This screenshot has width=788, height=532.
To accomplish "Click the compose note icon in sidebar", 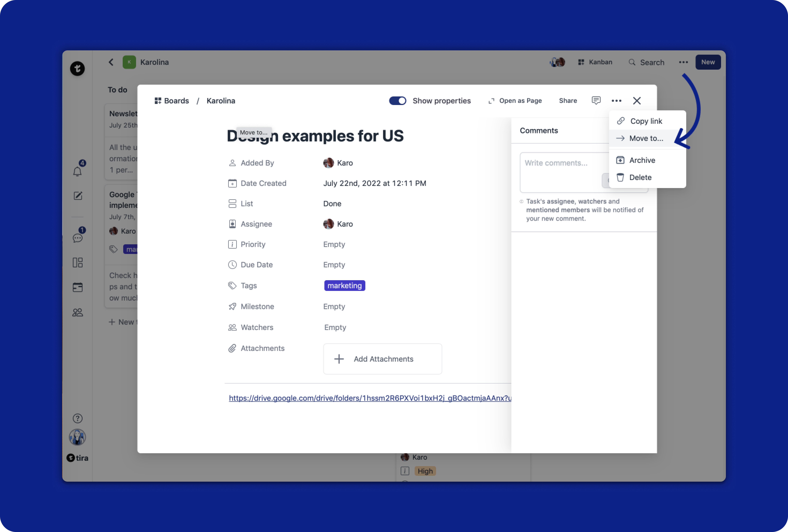I will pos(78,196).
